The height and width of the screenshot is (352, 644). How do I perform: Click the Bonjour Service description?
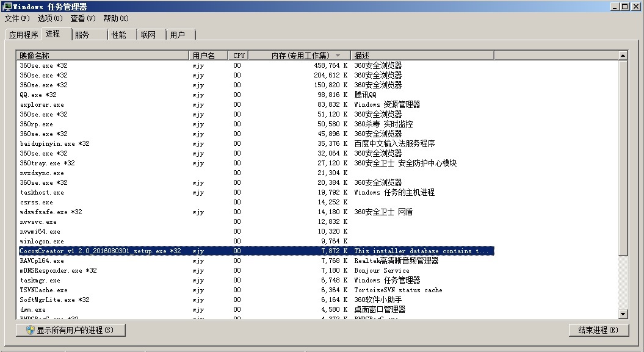pos(382,270)
